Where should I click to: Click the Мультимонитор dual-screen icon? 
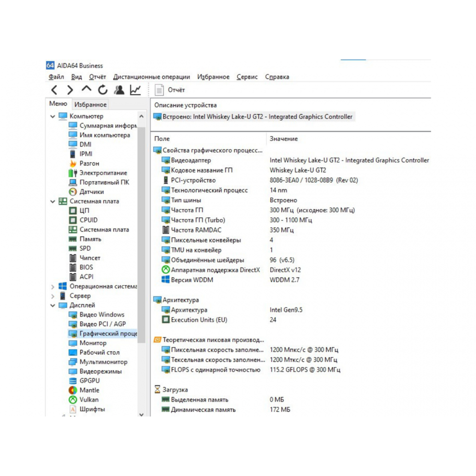point(73,362)
